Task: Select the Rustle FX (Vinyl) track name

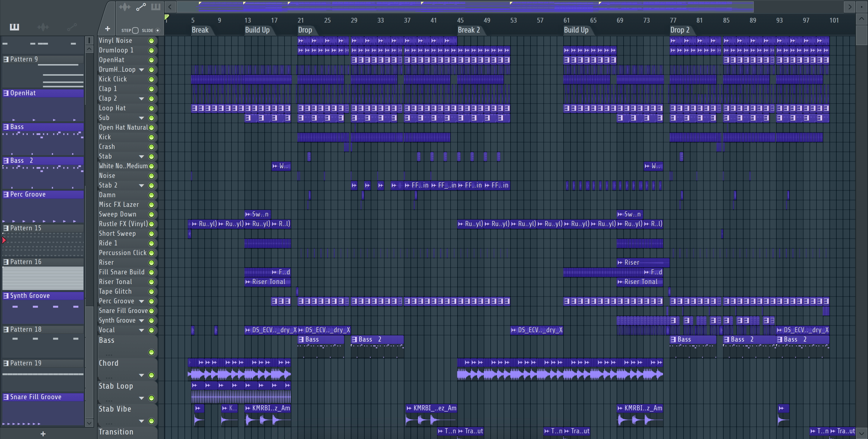Action: (123, 224)
